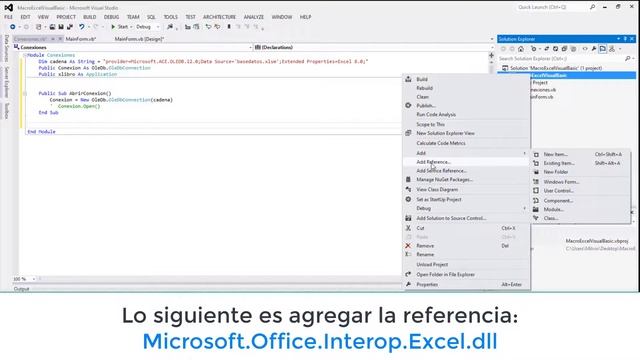The image size is (640, 360).
Task: Expand the Add submenu entry
Action: [x=467, y=153]
